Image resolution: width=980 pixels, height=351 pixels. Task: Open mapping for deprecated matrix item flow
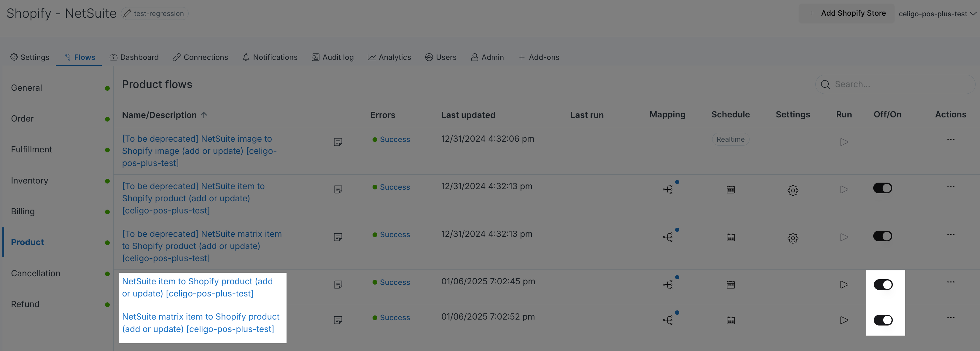pyautogui.click(x=668, y=237)
